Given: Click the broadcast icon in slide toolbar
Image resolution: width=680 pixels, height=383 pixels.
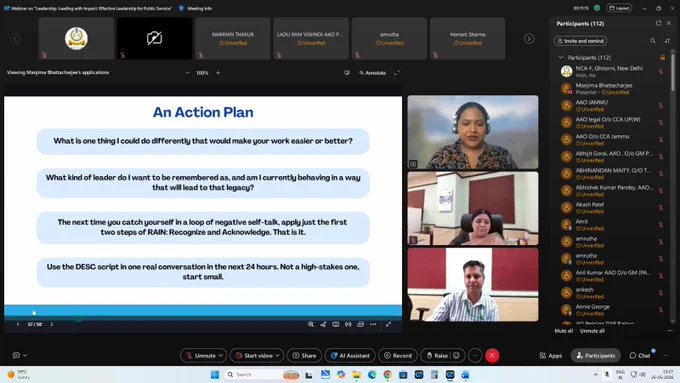Looking at the screenshot, I should 348,324.
